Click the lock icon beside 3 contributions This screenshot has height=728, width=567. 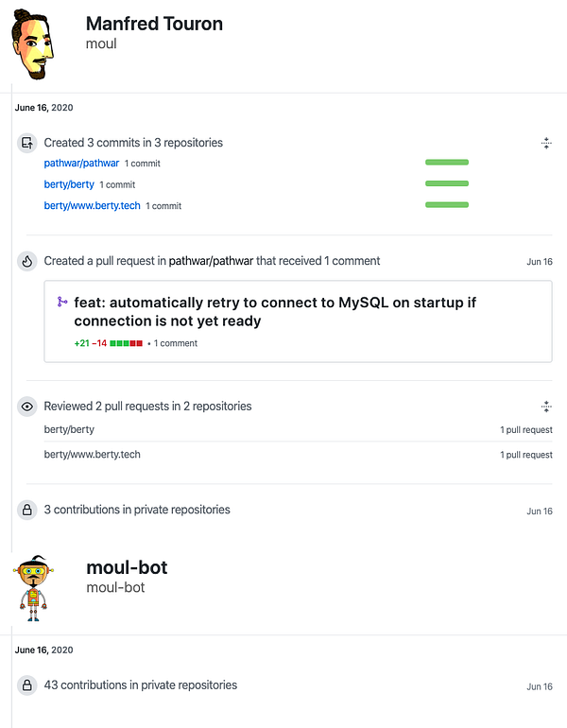[x=27, y=511]
